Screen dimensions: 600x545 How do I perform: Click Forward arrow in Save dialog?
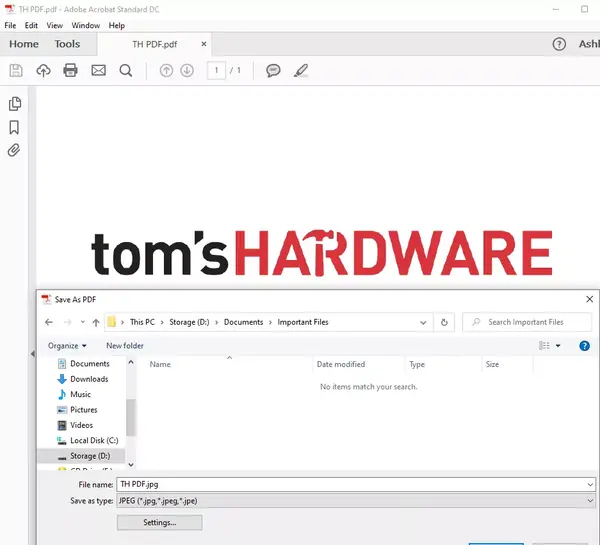coord(67,322)
